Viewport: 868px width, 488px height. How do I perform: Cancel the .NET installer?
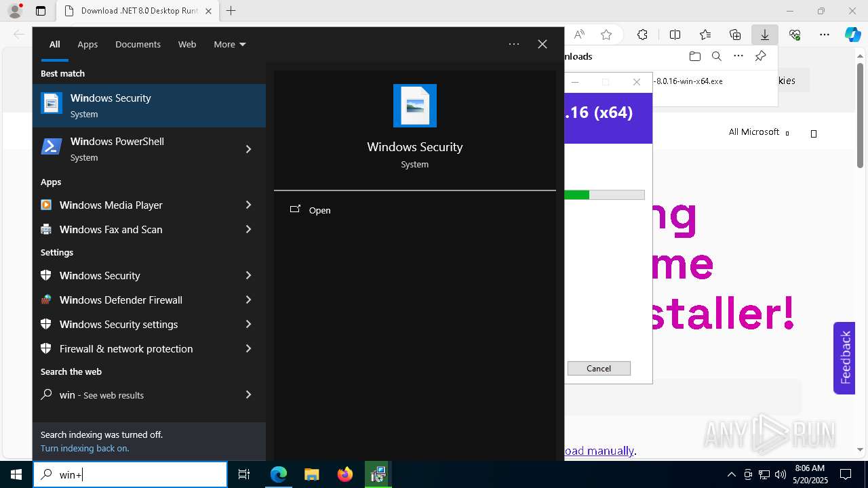tap(599, 368)
